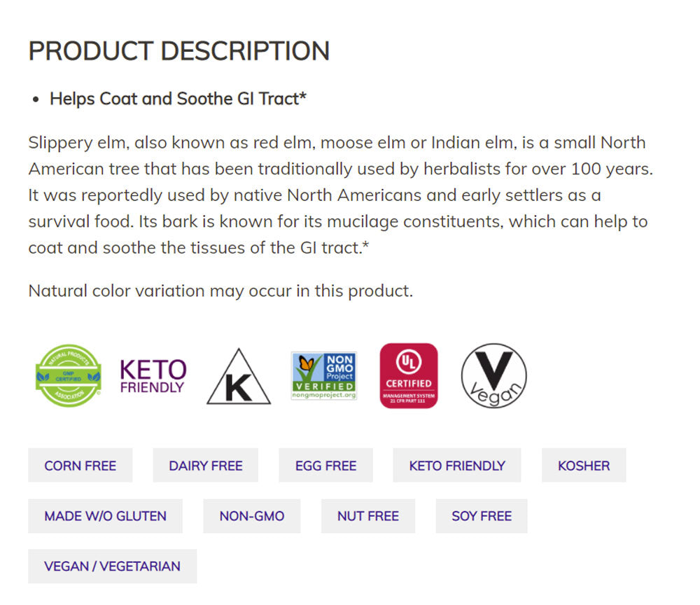Open the VEGAN / VEGETARIAN tag
Image resolution: width=700 pixels, height=605 pixels.
pos(113,566)
